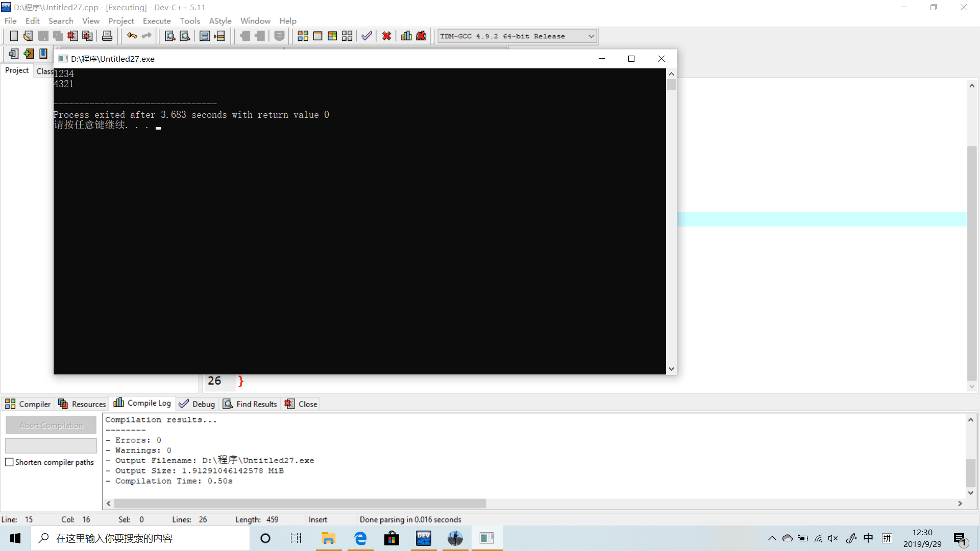Open Microsoft Store from taskbar
980x551 pixels.
coord(391,538)
